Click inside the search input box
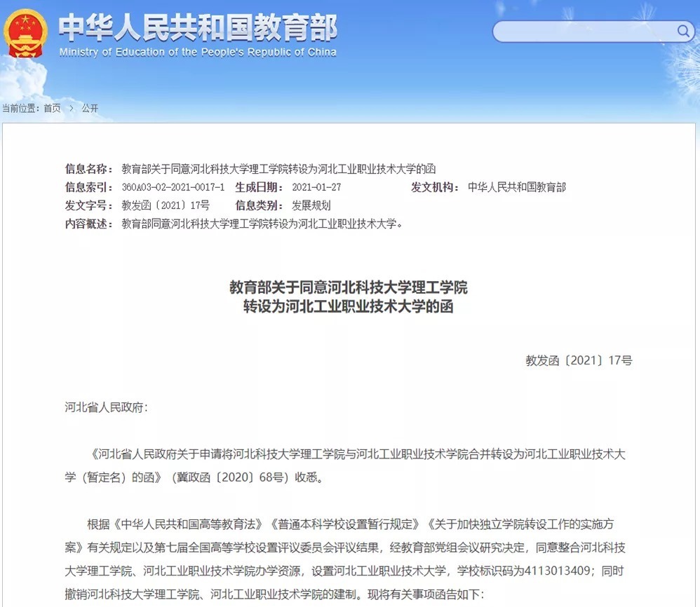The width and height of the screenshot is (700, 607). point(582,32)
